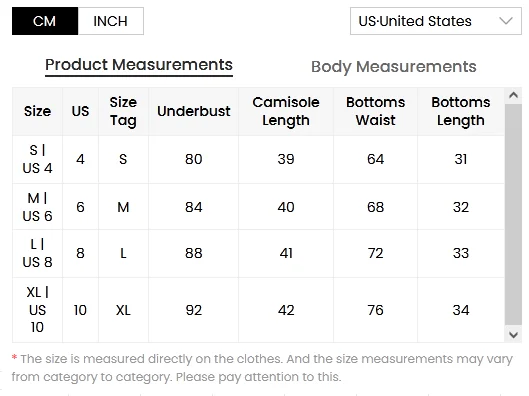This screenshot has height=396, width=529.
Task: Open the US·United States country dropdown
Action: click(436, 21)
